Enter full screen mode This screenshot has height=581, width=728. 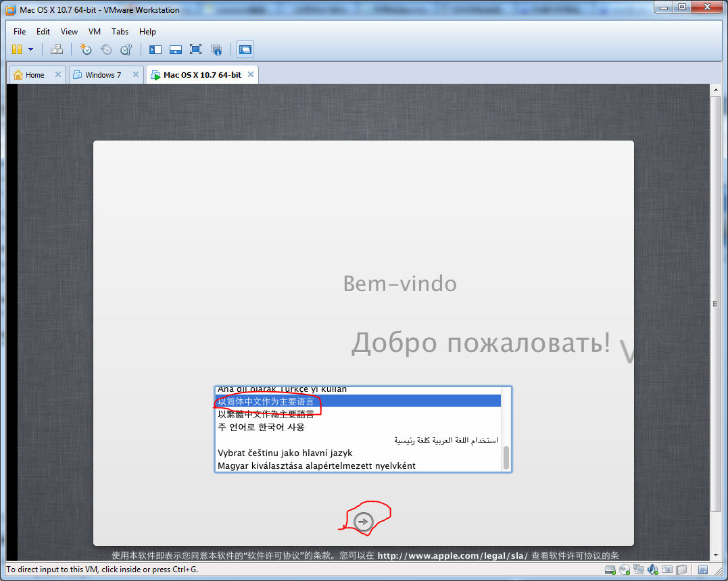pos(196,49)
